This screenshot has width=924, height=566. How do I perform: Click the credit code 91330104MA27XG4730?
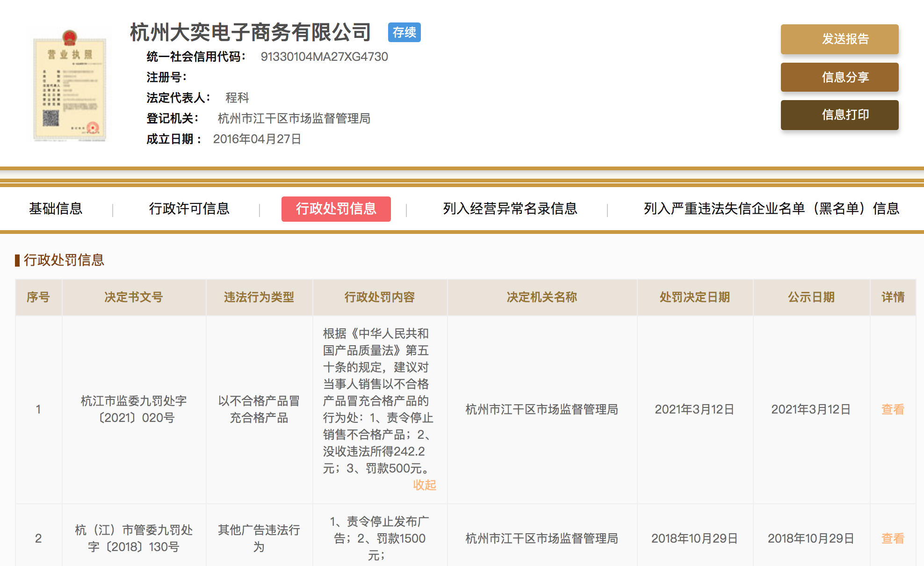coord(324,57)
